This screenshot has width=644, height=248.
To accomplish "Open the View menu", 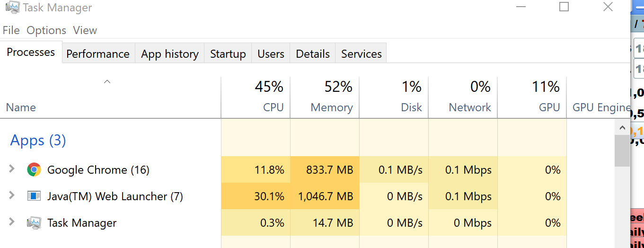I will [85, 30].
